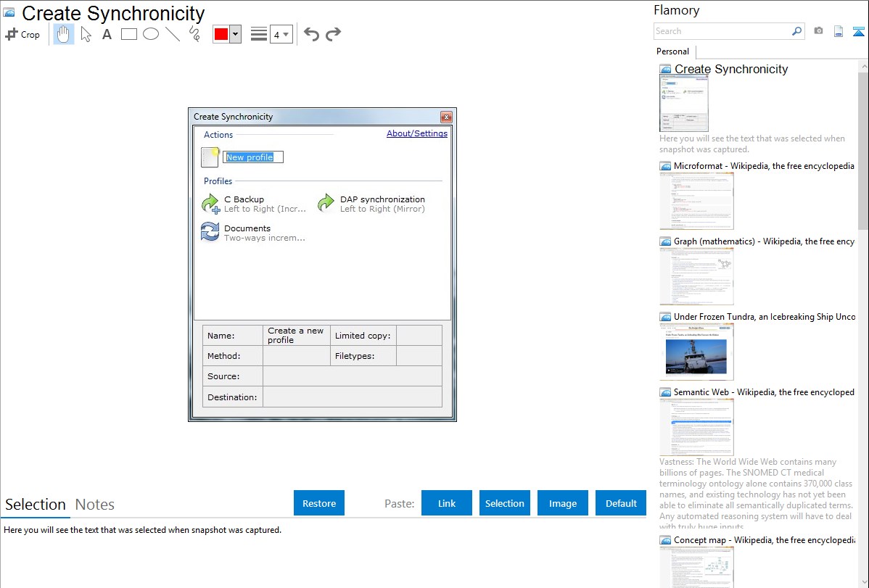The width and height of the screenshot is (869, 588).
Task: Open About/Settings link in dialog
Action: click(417, 133)
